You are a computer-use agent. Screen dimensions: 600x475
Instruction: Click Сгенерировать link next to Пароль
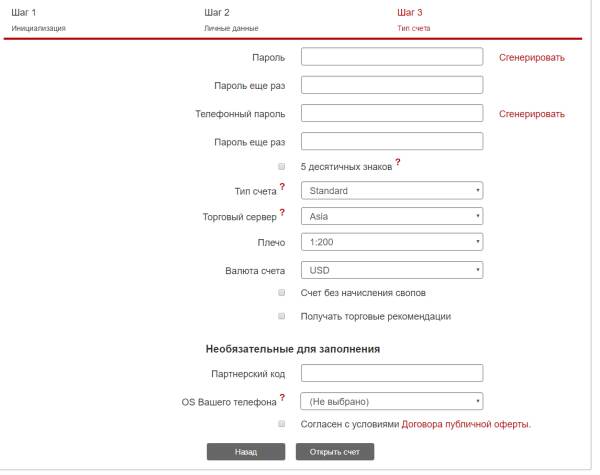pos(532,58)
